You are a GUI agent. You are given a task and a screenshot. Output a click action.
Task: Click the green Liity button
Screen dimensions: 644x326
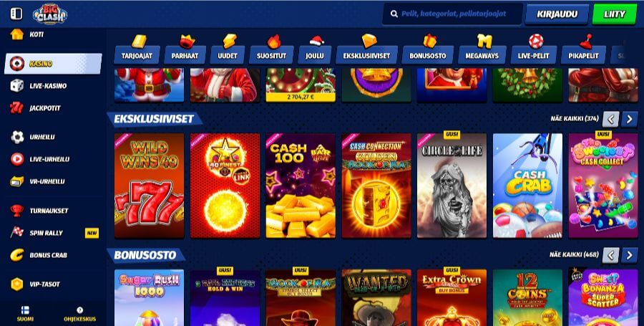615,14
